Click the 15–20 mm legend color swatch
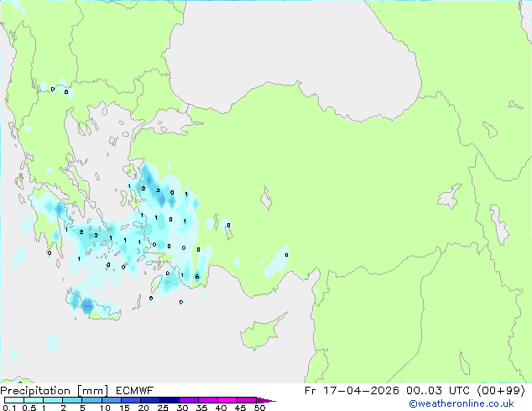 (x=130, y=400)
